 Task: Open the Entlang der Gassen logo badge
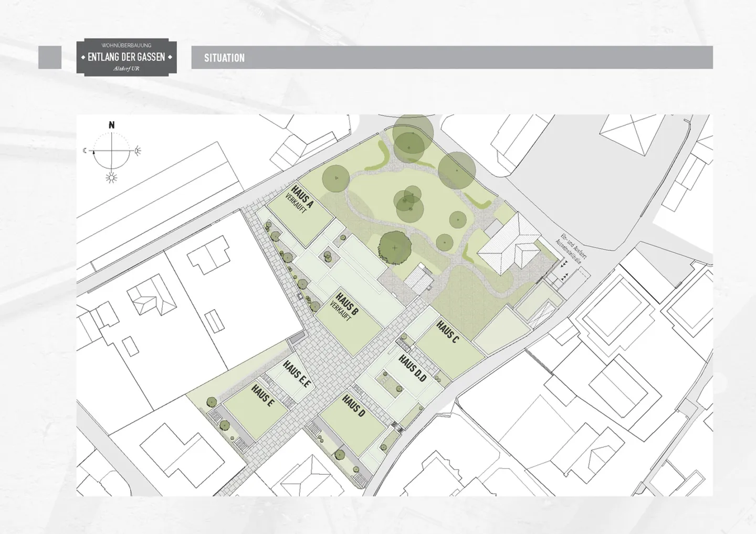coord(127,57)
